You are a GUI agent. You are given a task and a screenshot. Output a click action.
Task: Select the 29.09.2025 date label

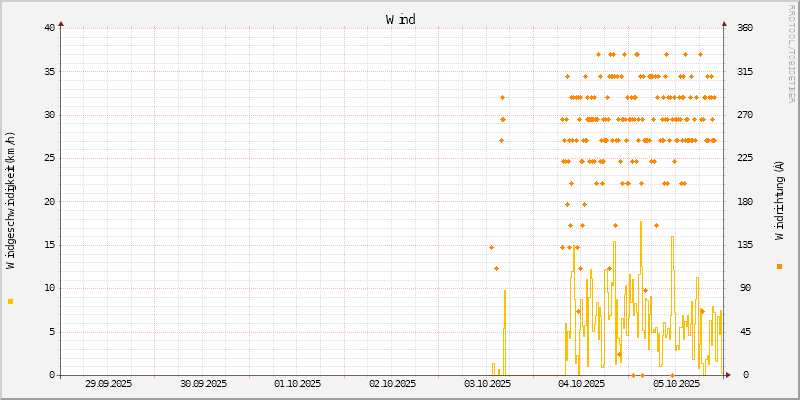[108, 383]
